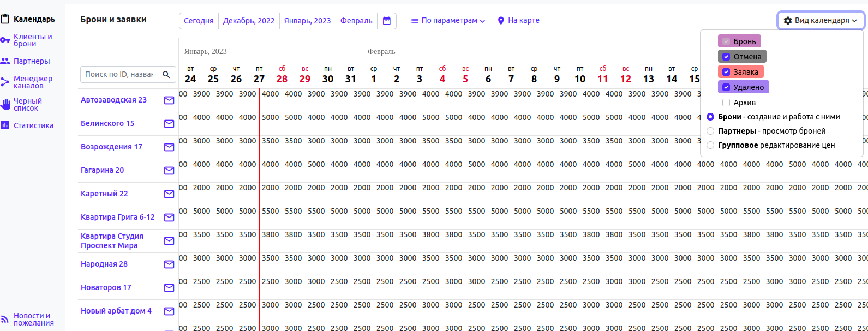Click the map pin icon beside На карте

coord(501,21)
